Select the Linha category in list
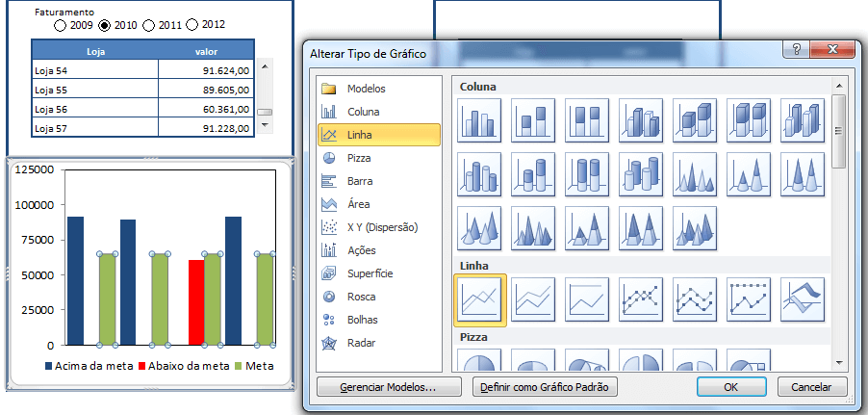 point(379,135)
